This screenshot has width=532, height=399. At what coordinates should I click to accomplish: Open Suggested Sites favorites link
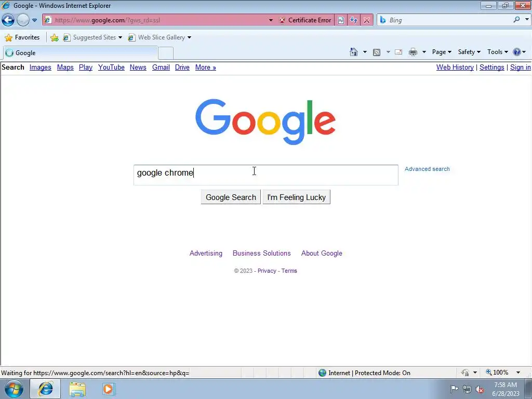pyautogui.click(x=92, y=37)
